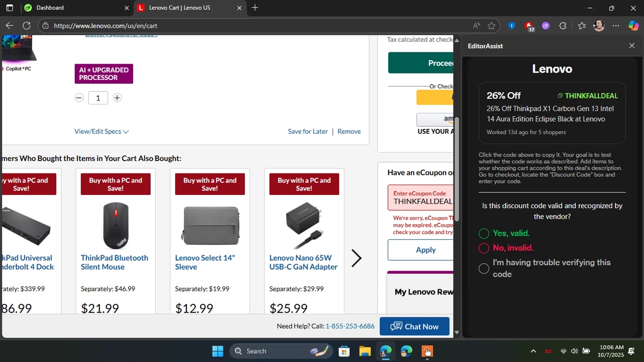The width and height of the screenshot is (644, 362).
Task: Copy the THINKFALLDEAL coupon code
Action: click(588, 96)
